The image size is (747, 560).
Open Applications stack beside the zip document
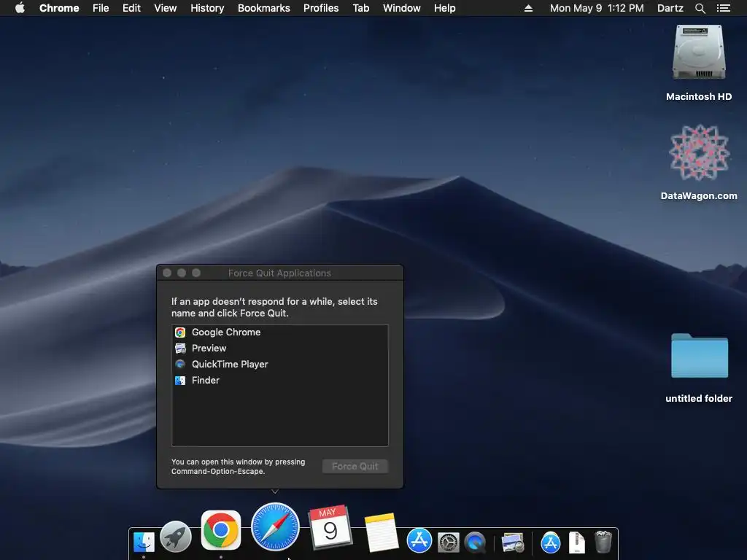coord(550,542)
